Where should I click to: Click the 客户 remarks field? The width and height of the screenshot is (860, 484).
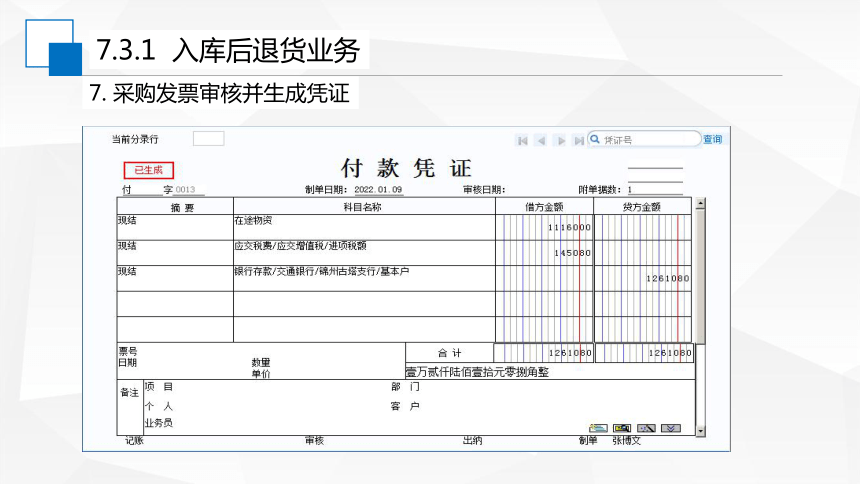pos(405,406)
